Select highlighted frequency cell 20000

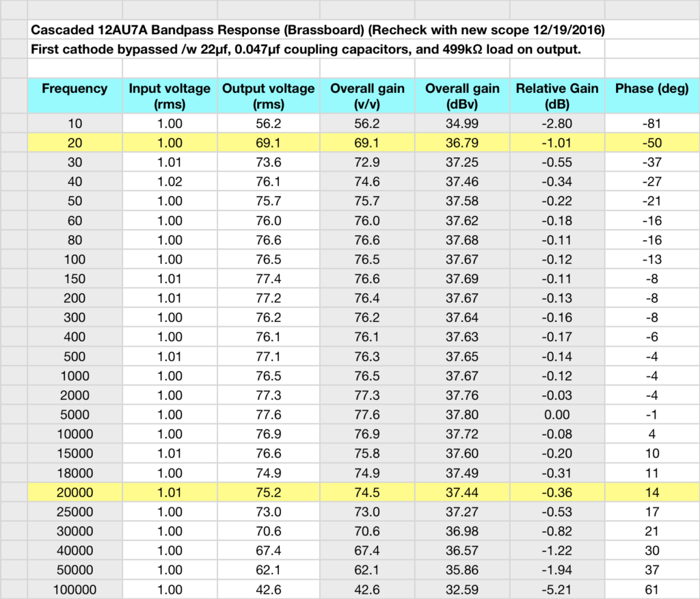pyautogui.click(x=75, y=492)
